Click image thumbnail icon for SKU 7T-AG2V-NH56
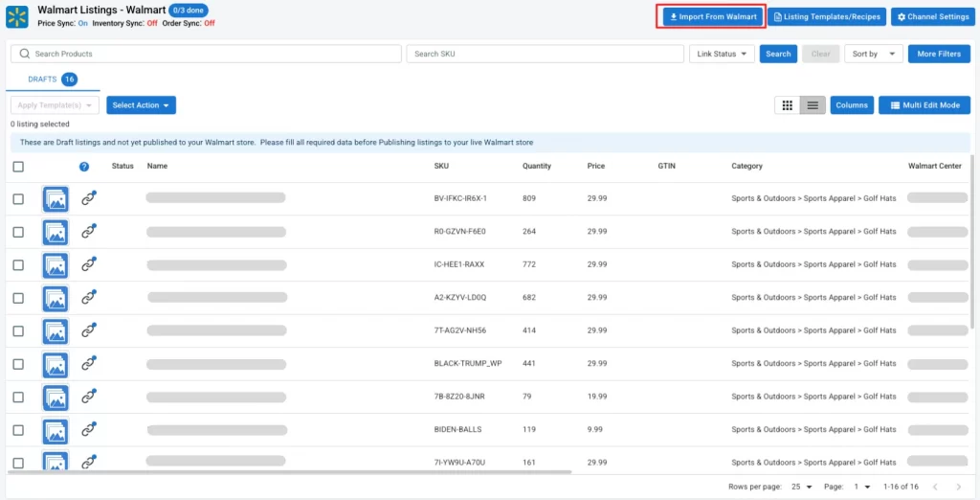 [56, 331]
